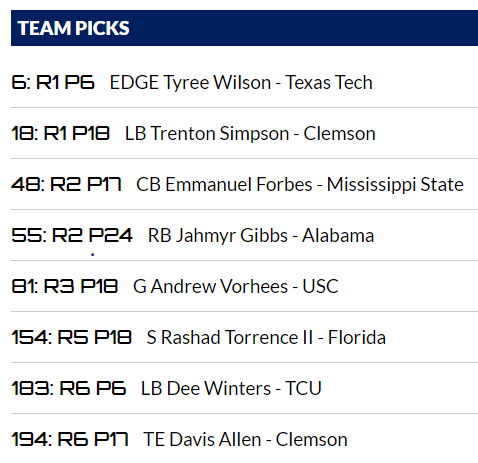
Task: Select EDGE Tyree Wilson - Texas Tech
Action: (x=241, y=82)
